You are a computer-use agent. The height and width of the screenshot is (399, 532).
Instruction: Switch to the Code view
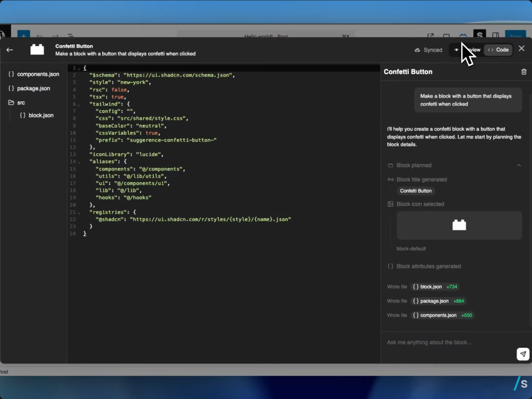498,50
